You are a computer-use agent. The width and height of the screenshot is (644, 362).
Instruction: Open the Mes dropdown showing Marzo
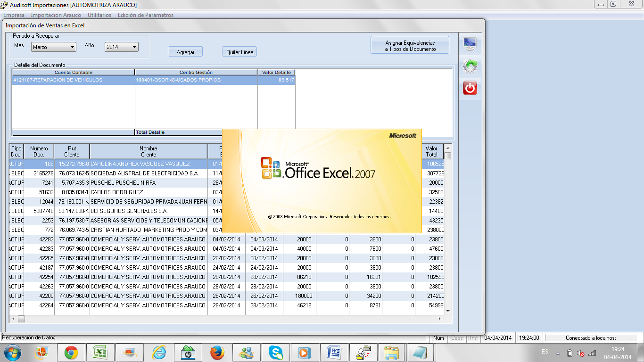(54, 47)
